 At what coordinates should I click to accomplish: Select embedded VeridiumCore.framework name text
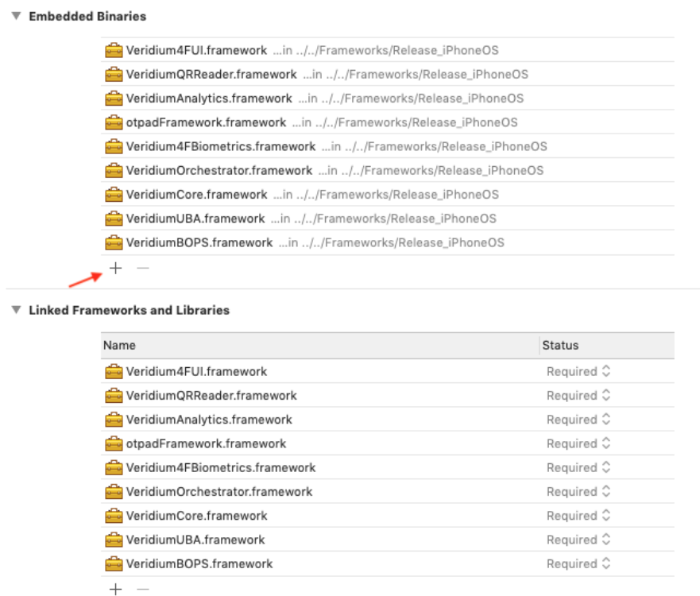point(196,195)
